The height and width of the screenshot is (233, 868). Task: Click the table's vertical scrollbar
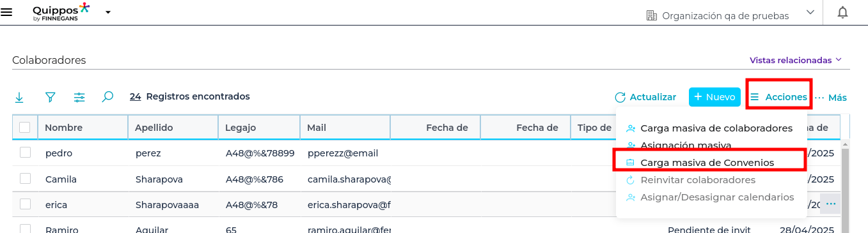coord(845,185)
